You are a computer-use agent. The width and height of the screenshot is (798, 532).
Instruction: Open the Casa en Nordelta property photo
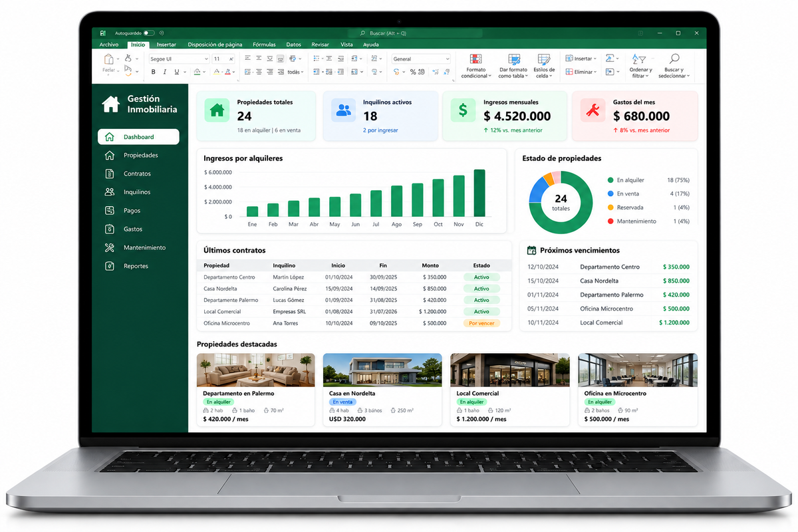[382, 369]
